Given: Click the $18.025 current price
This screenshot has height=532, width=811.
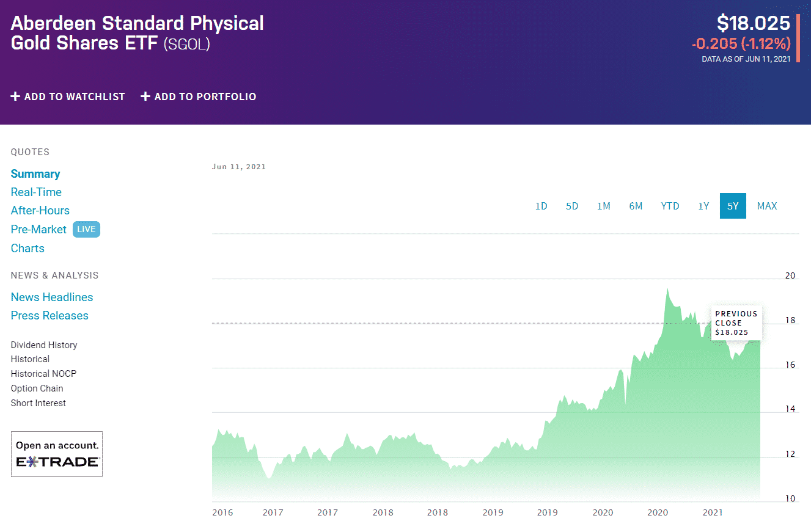Looking at the screenshot, I should pos(754,23).
